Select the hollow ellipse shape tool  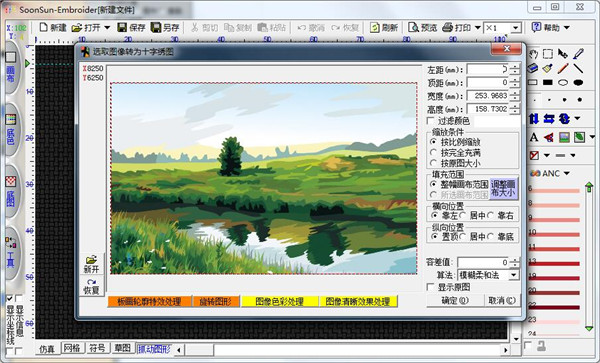(x=563, y=83)
